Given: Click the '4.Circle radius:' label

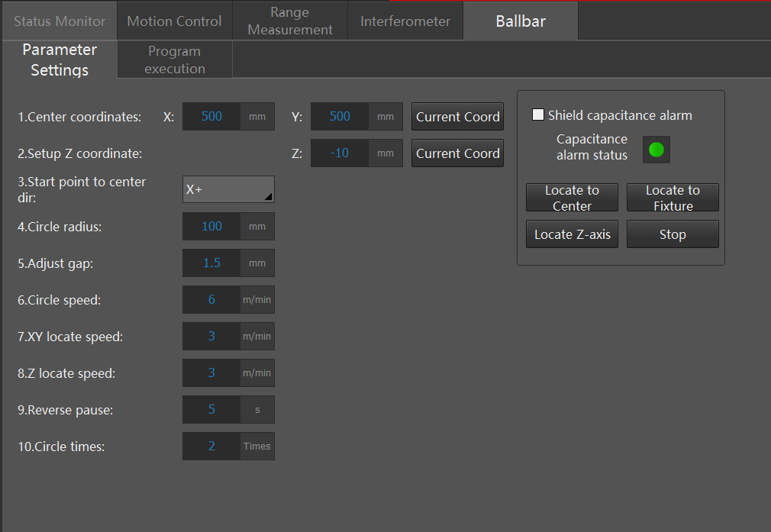Looking at the screenshot, I should (x=60, y=227).
